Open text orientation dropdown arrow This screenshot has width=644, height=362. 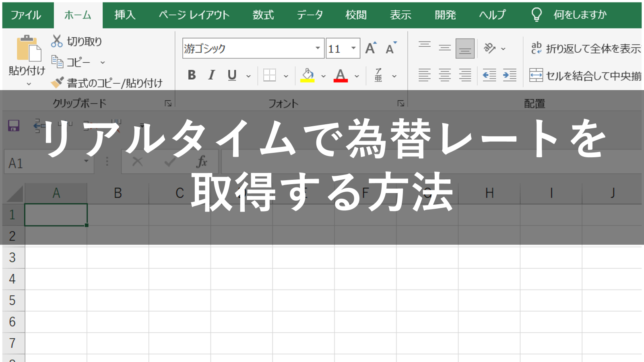click(503, 49)
